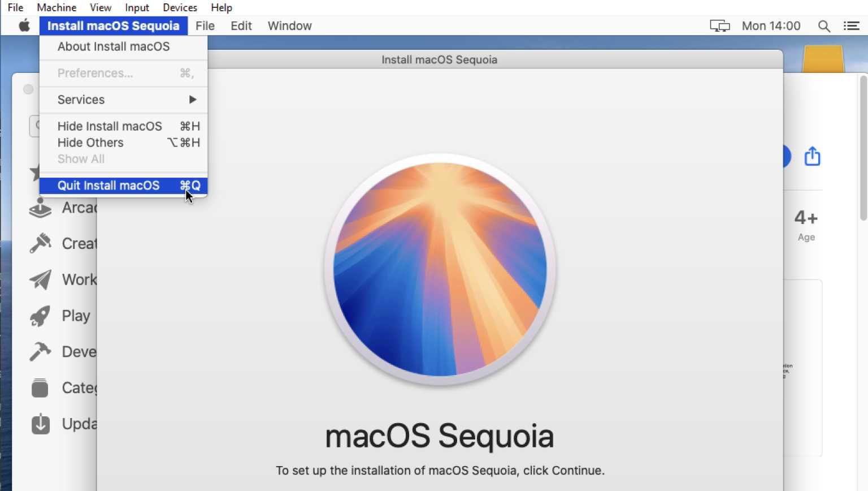868x491 pixels.
Task: Open the Window menu
Action: click(289, 25)
